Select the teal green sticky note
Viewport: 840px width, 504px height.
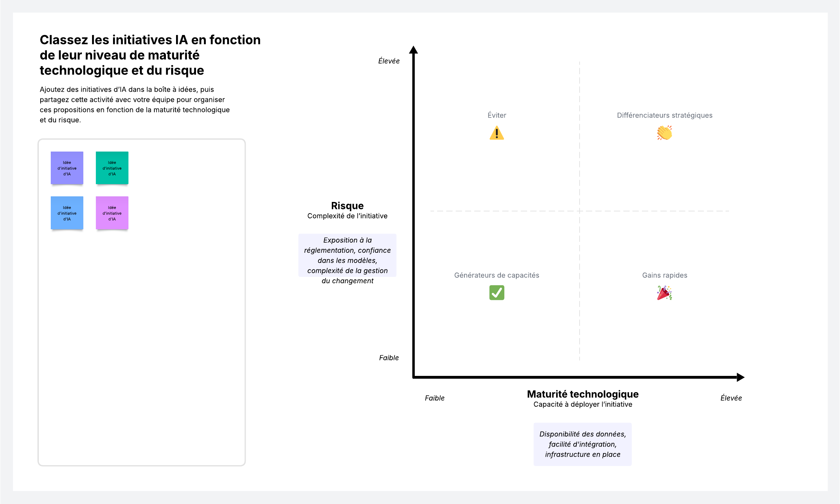(x=112, y=168)
